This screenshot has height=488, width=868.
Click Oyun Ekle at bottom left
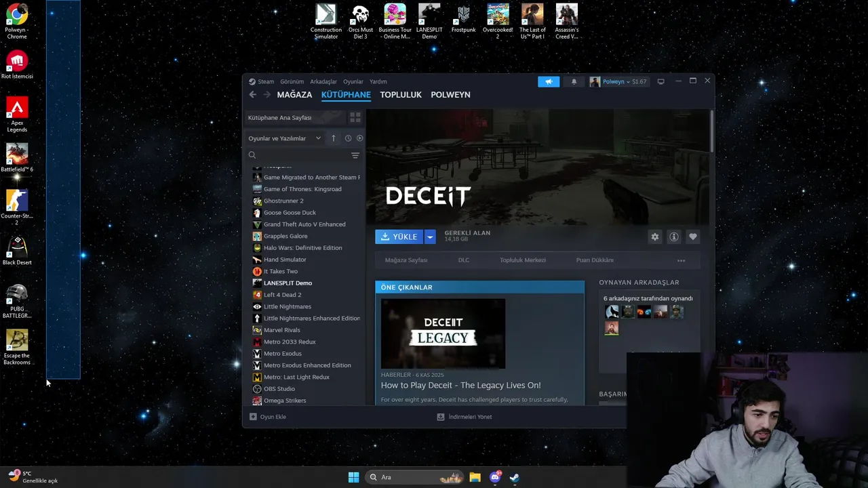[268, 417]
